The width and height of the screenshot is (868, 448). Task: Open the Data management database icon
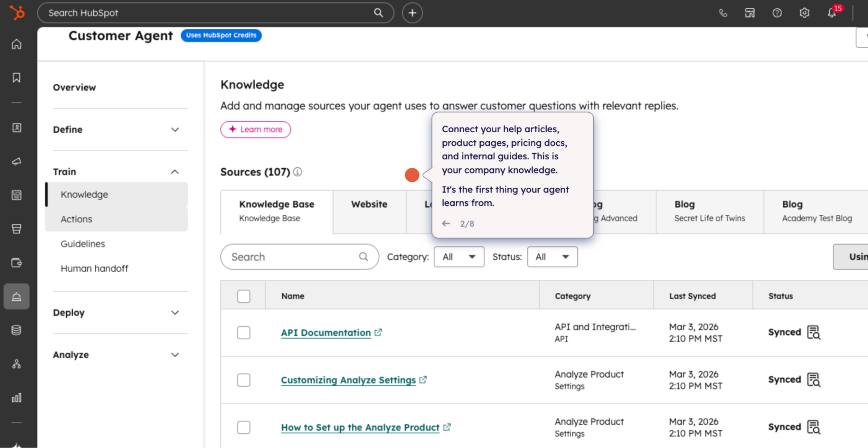pyautogui.click(x=17, y=330)
